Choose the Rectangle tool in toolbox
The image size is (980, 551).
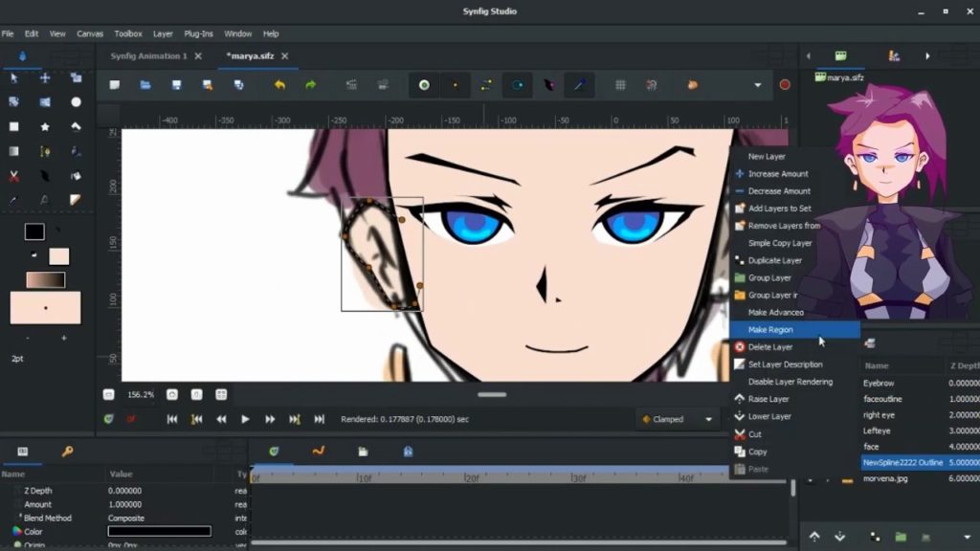(14, 126)
